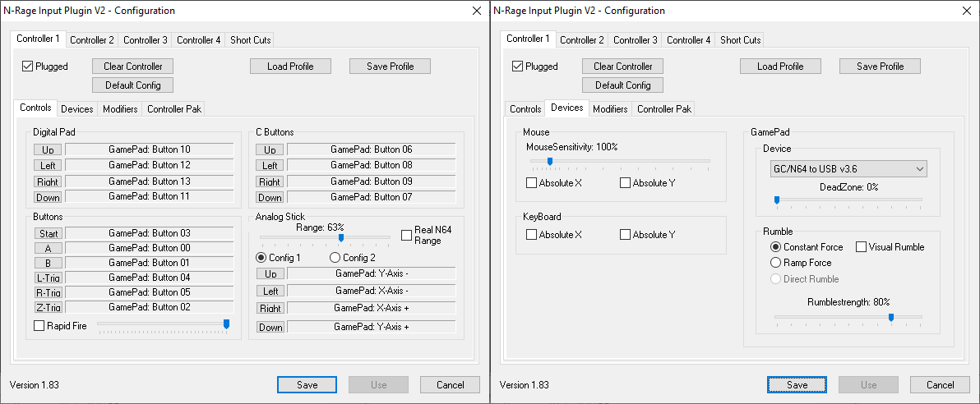Enable the Visual Rumble checkbox
The width and height of the screenshot is (980, 404).
tap(862, 247)
